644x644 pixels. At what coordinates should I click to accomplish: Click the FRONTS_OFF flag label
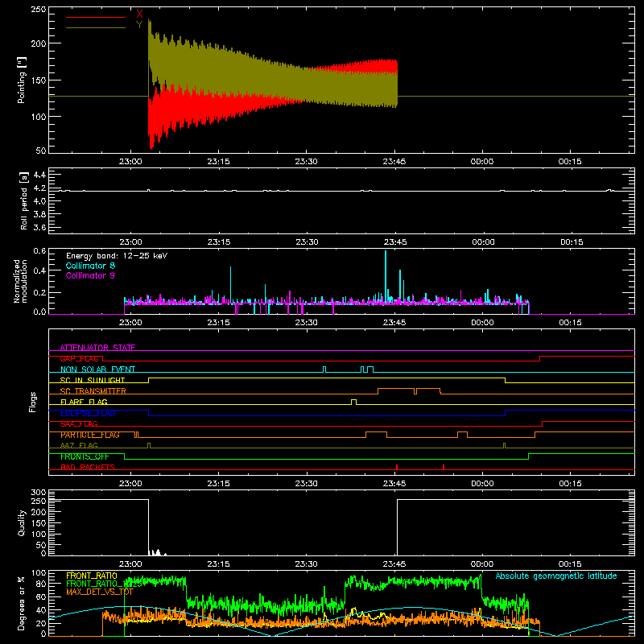[85, 456]
